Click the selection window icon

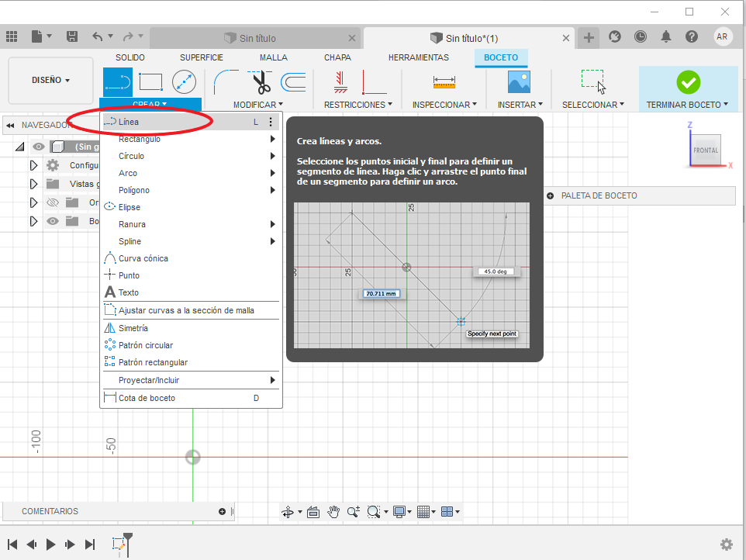click(x=592, y=82)
